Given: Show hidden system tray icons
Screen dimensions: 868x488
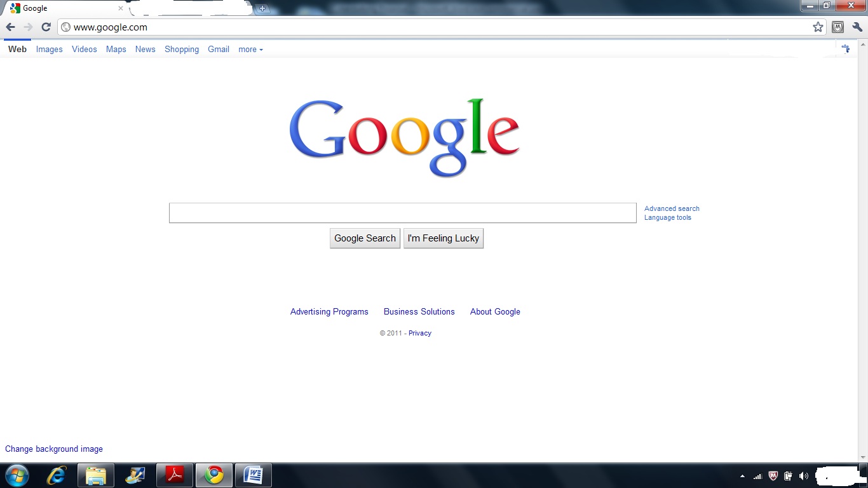Looking at the screenshot, I should pos(742,476).
